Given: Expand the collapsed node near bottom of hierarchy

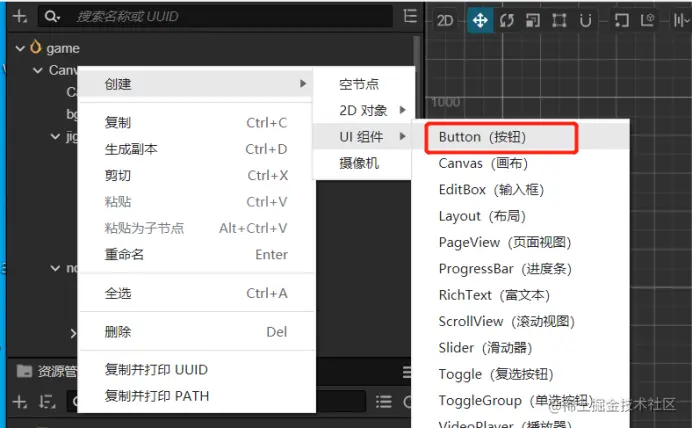Looking at the screenshot, I should point(73,334).
